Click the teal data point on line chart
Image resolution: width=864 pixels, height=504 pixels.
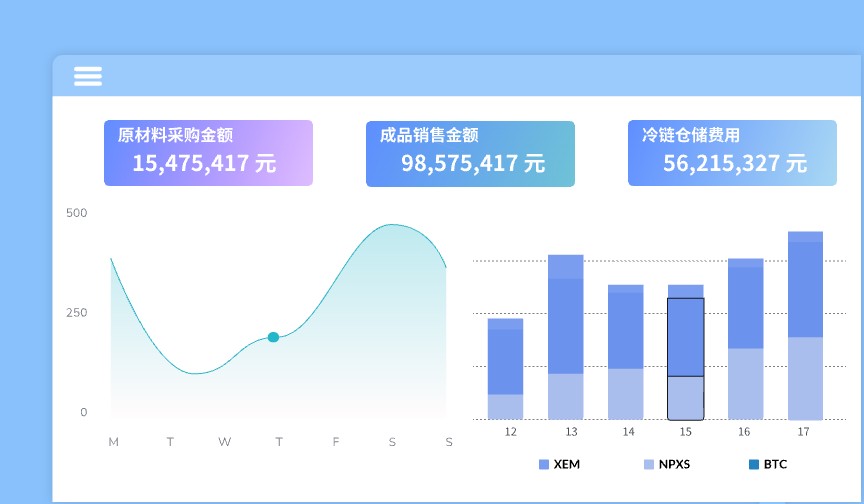(x=273, y=338)
